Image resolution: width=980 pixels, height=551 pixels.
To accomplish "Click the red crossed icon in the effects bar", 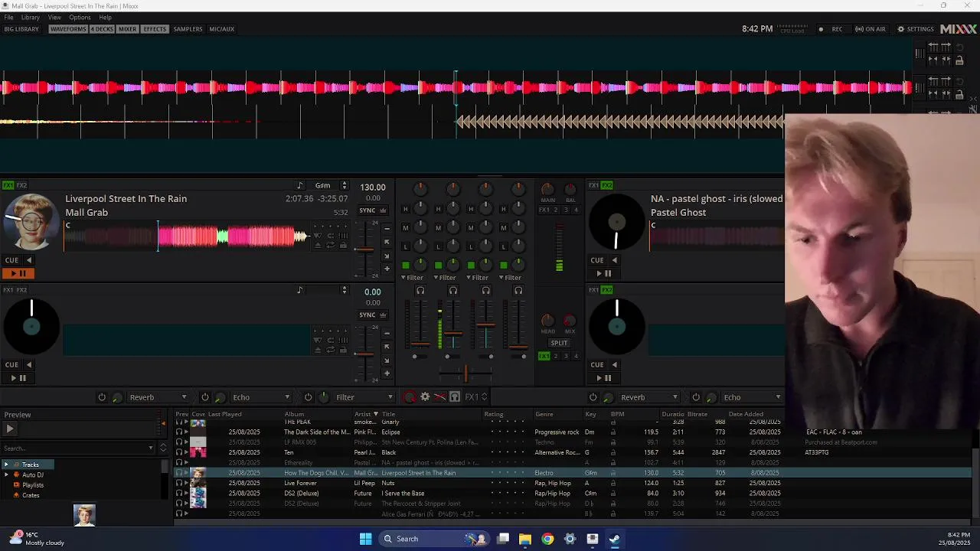I will coord(439,397).
